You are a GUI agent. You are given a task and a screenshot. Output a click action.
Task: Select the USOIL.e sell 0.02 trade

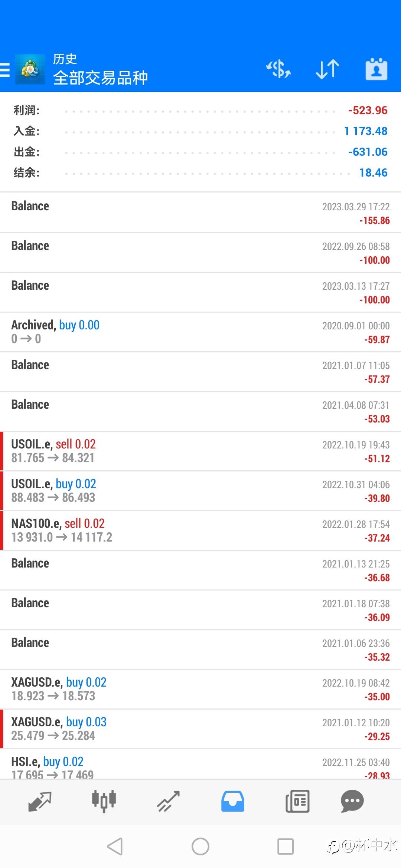(x=200, y=451)
